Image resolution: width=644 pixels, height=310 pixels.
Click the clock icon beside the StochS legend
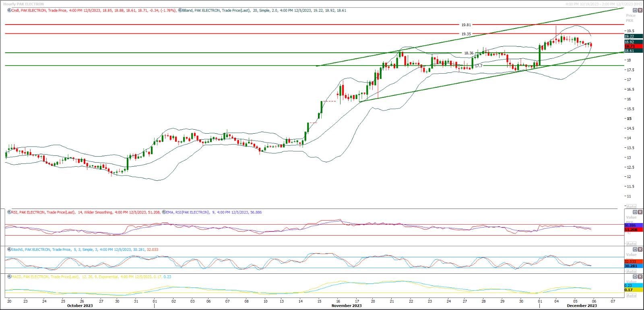pyautogui.click(x=9, y=250)
